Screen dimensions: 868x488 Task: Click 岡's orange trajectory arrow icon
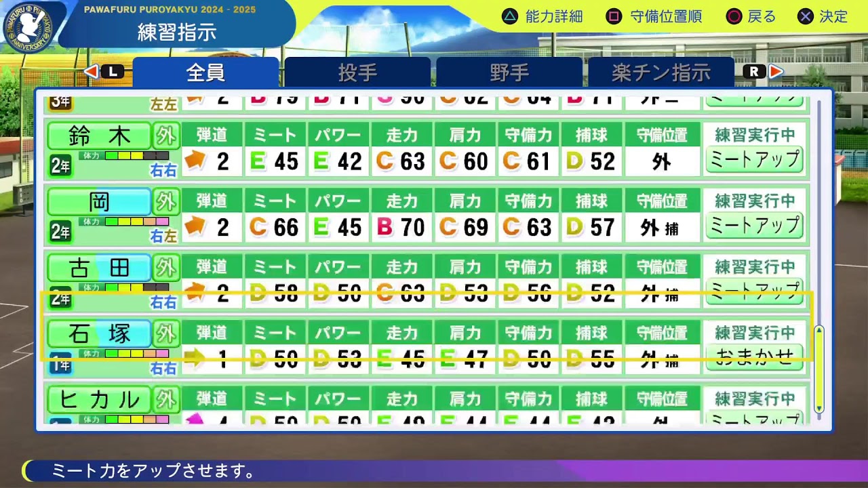point(195,226)
